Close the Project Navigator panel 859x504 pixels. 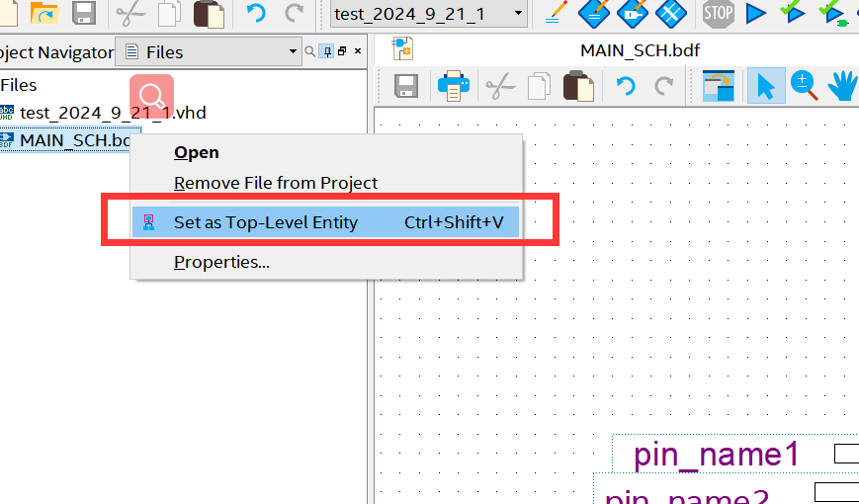coord(358,51)
